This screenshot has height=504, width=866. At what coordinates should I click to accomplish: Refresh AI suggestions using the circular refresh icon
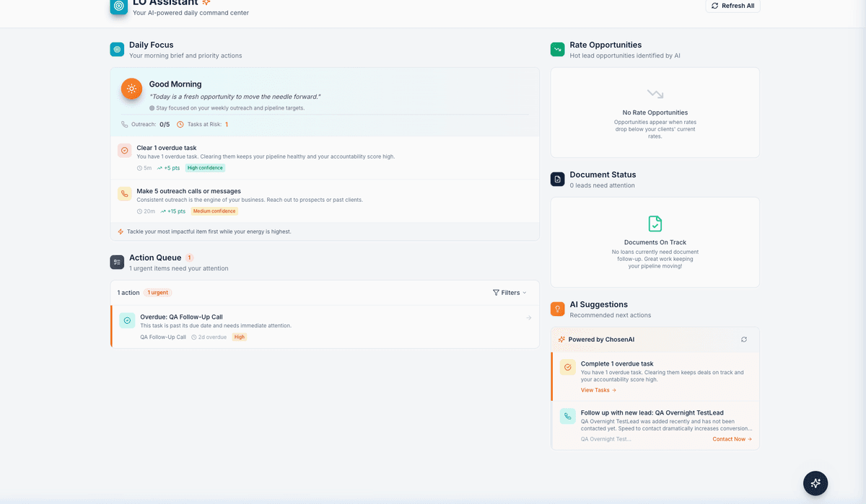[743, 339]
